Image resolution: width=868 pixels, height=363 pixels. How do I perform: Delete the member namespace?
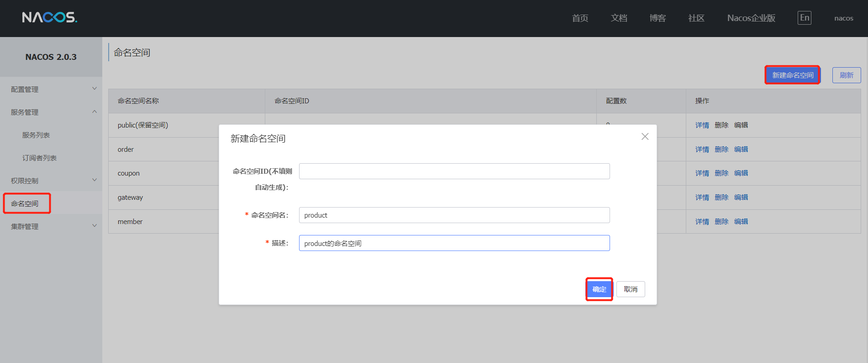coord(721,221)
